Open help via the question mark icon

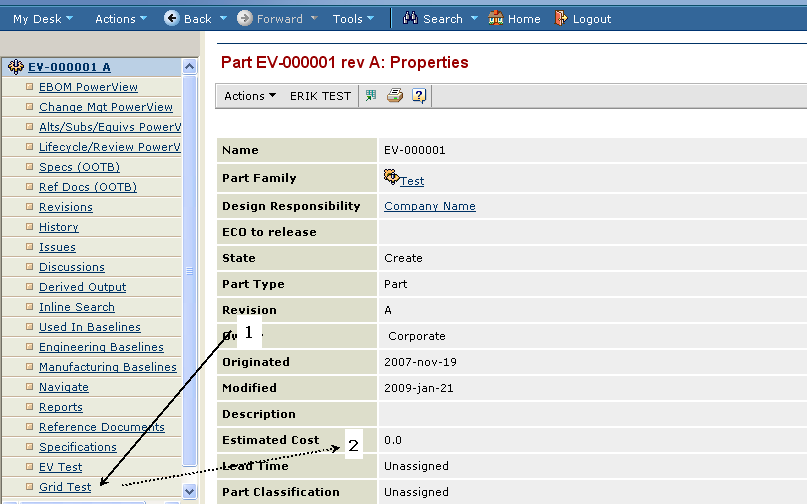[x=419, y=96]
